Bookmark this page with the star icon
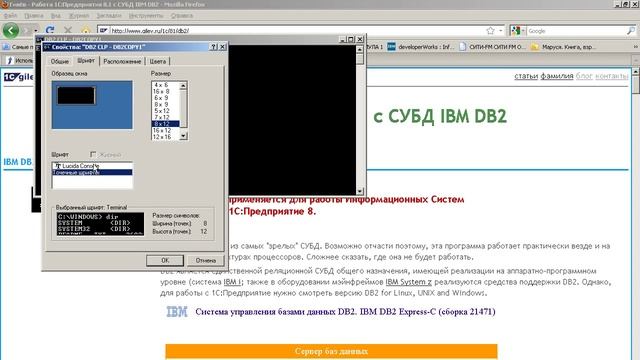 pyautogui.click(x=490, y=31)
